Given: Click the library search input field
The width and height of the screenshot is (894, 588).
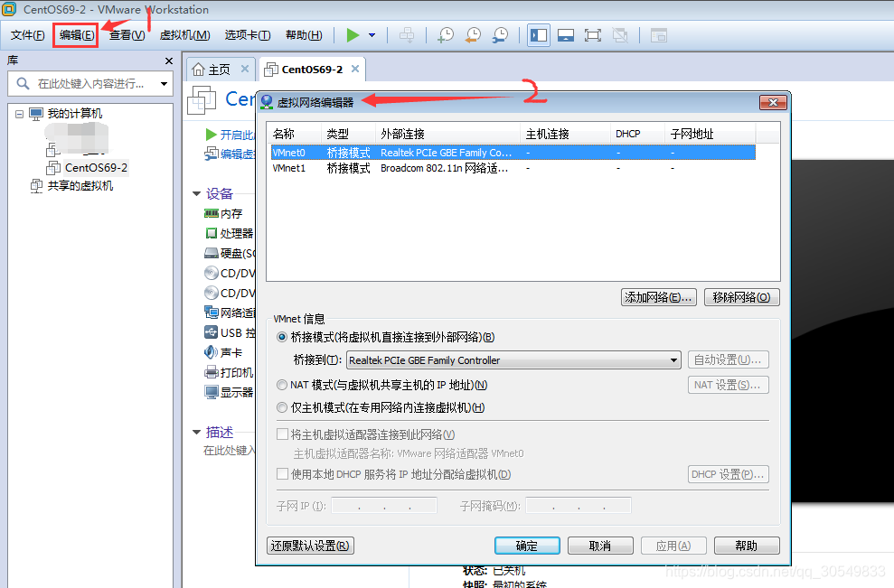Looking at the screenshot, I should (91, 84).
